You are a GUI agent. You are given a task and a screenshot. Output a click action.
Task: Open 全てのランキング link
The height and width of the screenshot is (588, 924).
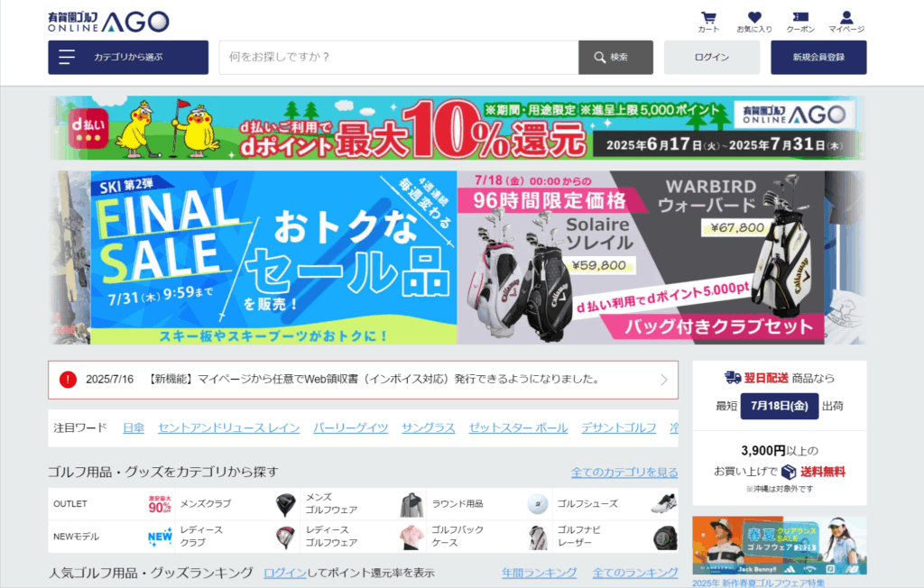click(635, 573)
